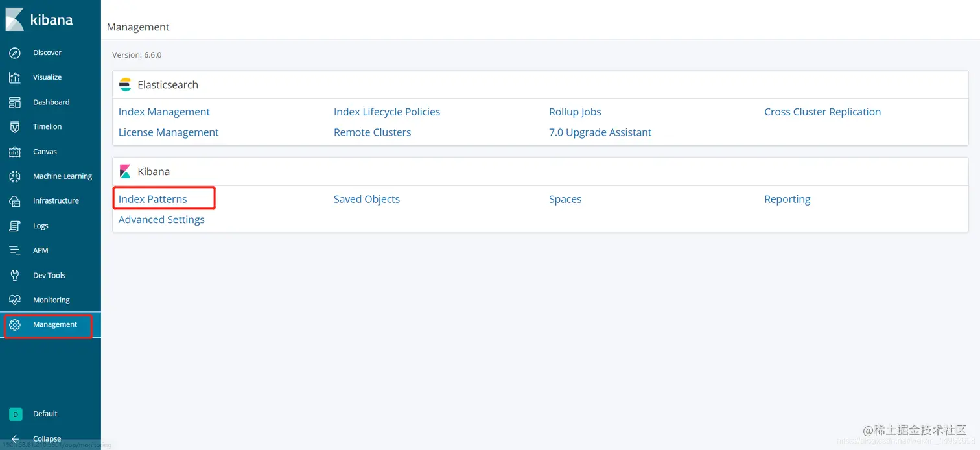The height and width of the screenshot is (450, 980).
Task: Open Saved Objects link
Action: (x=367, y=199)
